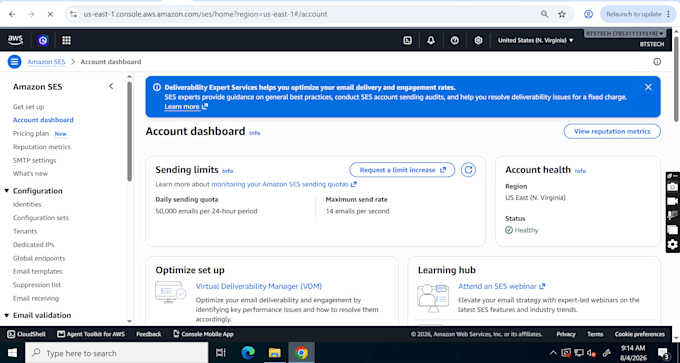Image resolution: width=680 pixels, height=363 pixels.
Task: Open Configuration sets in sidebar
Action: click(x=41, y=218)
